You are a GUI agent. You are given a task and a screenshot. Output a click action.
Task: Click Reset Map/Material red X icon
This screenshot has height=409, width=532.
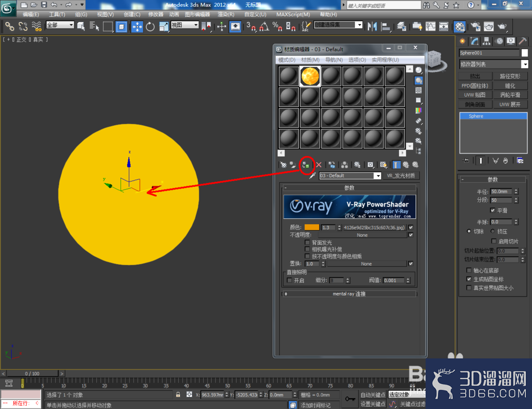(x=319, y=165)
